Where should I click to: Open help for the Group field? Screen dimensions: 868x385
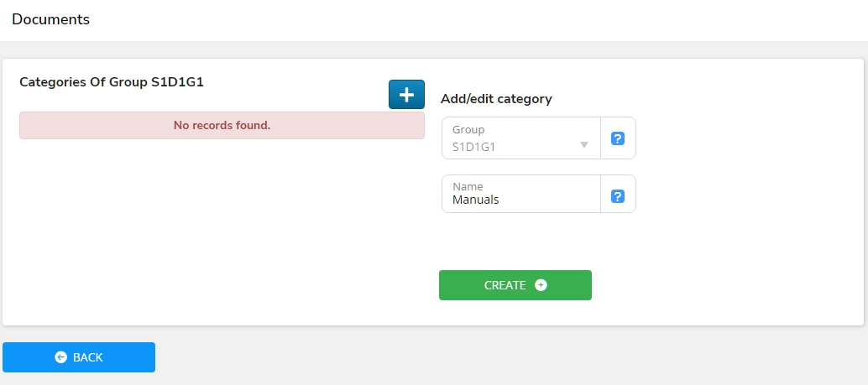click(618, 138)
